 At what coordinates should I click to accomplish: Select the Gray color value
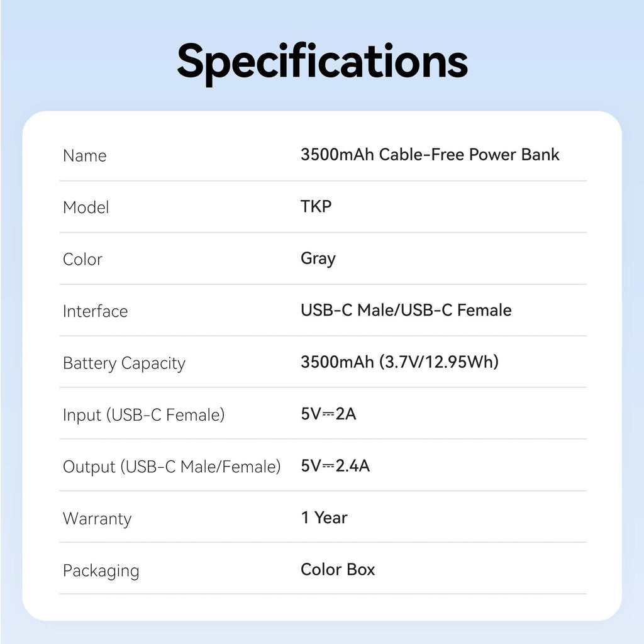[318, 258]
